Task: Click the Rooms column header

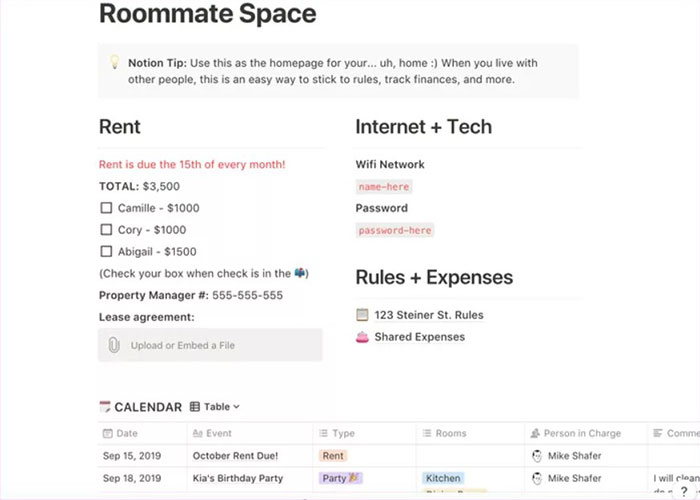Action: (x=451, y=433)
